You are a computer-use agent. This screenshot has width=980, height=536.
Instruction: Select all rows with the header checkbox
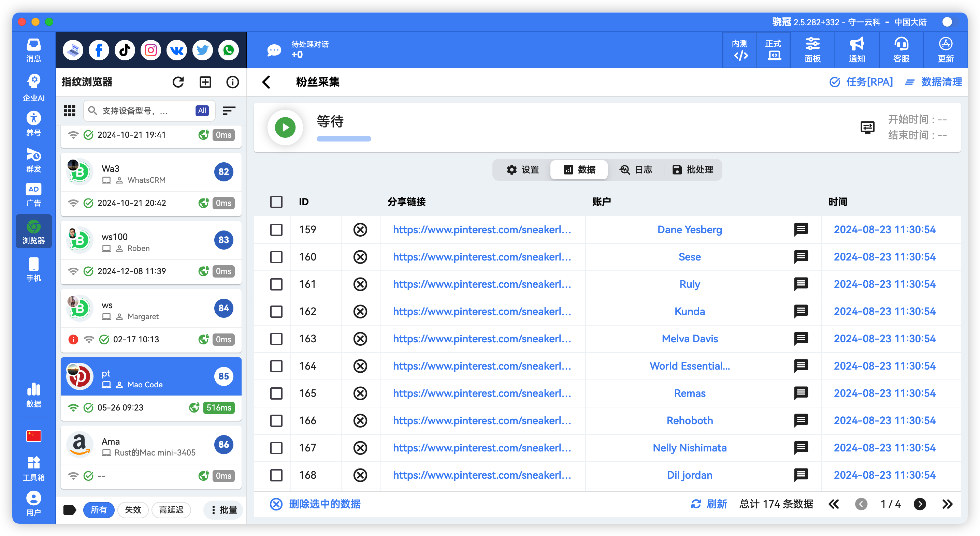tap(276, 202)
